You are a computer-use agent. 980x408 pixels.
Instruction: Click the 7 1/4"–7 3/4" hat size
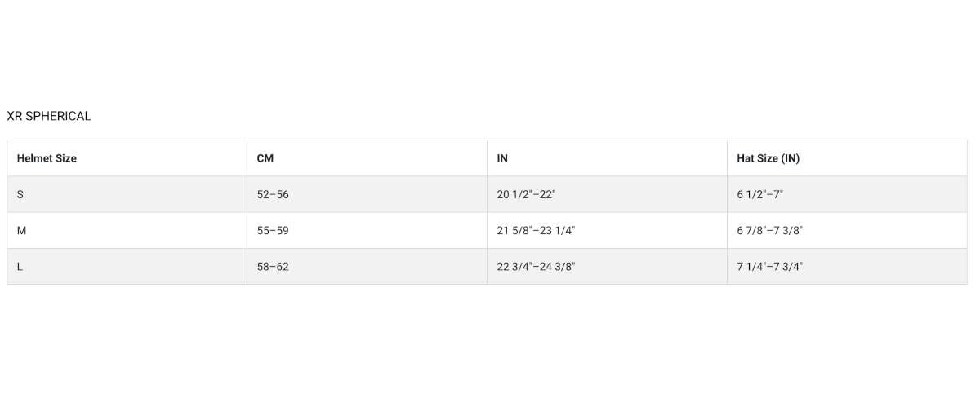tap(769, 267)
